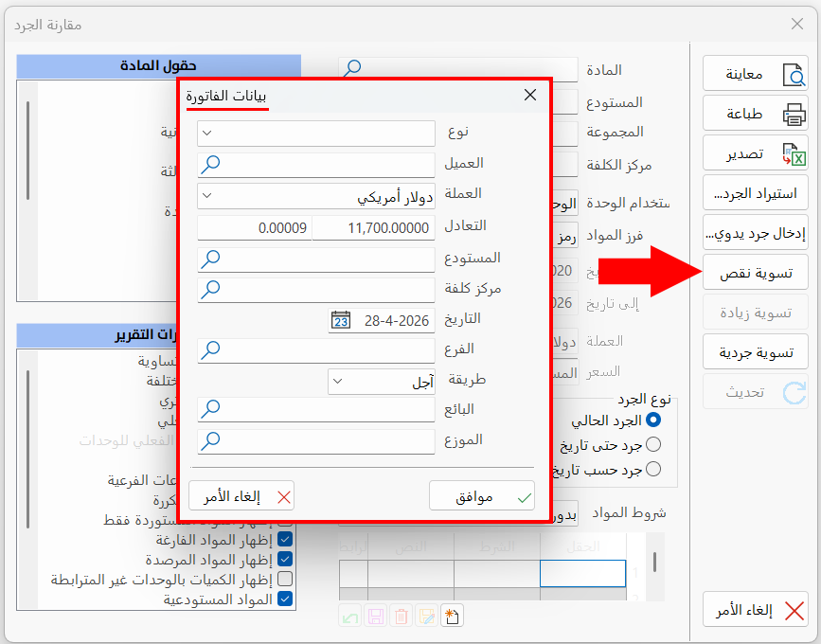Click the حقول المادة list scrollbar
Viewport: 821px width, 644px height.
pos(27,151)
